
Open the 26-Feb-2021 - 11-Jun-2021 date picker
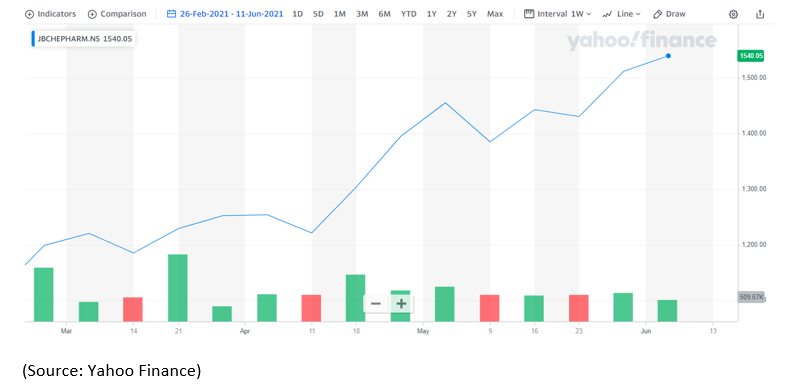pos(231,14)
